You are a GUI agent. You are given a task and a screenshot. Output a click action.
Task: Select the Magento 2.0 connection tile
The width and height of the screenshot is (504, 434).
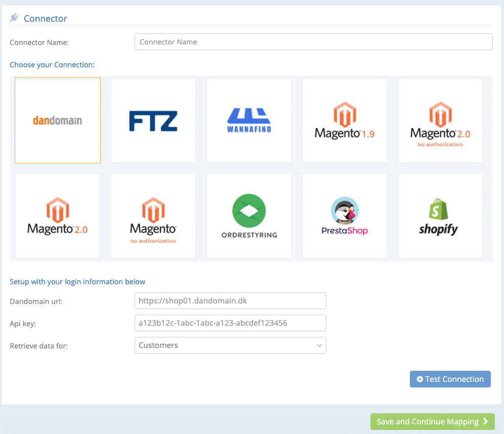(x=58, y=216)
